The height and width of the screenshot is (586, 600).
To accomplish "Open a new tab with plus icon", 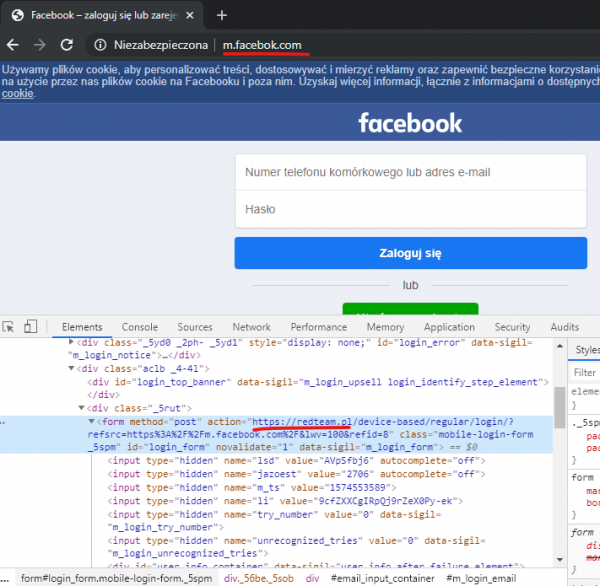I will click(x=222, y=15).
